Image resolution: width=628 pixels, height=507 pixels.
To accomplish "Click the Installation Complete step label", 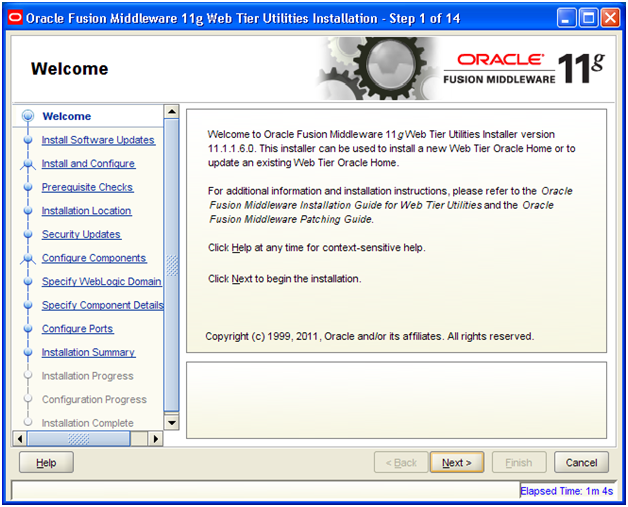I will point(88,423).
